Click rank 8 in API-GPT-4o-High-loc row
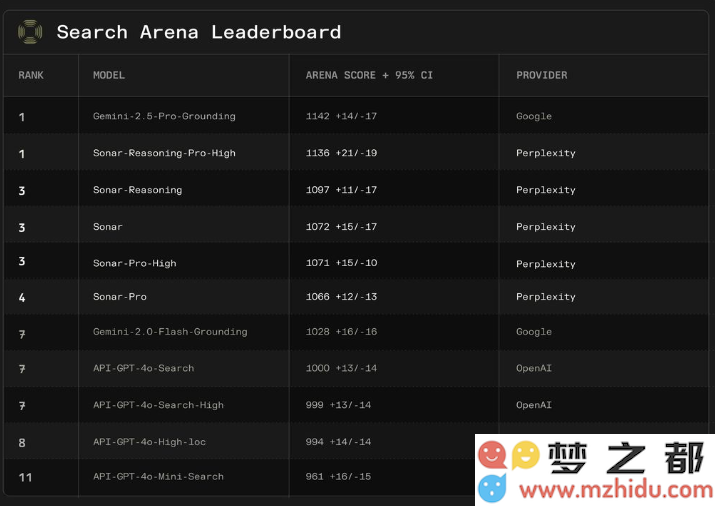715x506 pixels. click(22, 443)
